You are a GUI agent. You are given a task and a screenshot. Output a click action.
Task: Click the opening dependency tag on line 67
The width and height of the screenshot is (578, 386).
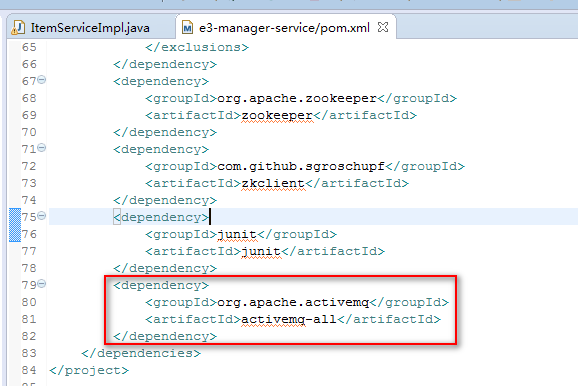pos(161,81)
